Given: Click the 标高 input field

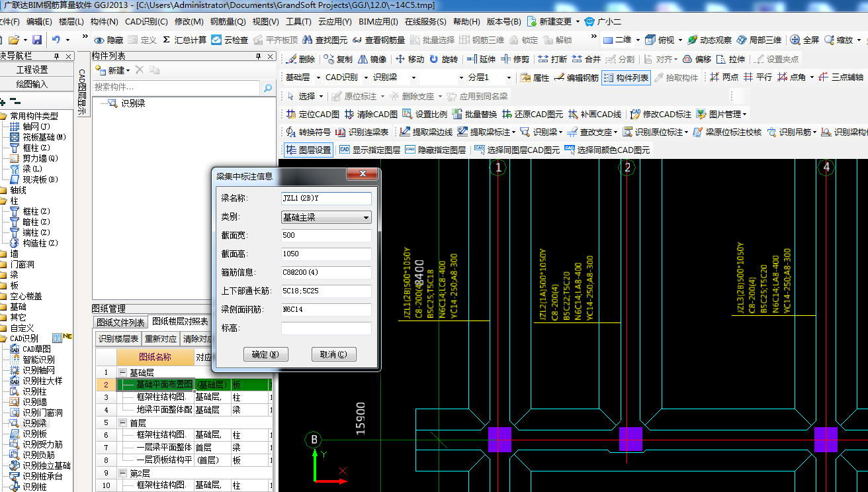Looking at the screenshot, I should [326, 328].
